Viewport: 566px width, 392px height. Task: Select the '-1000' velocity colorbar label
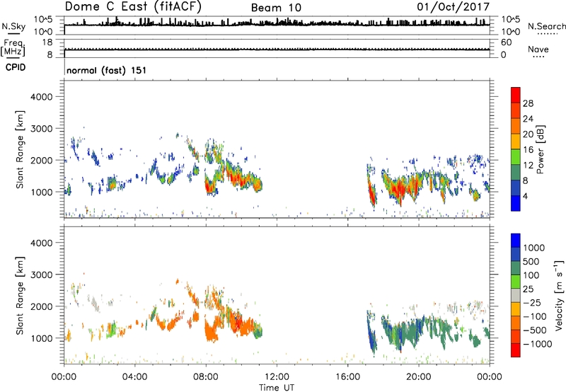click(x=538, y=344)
